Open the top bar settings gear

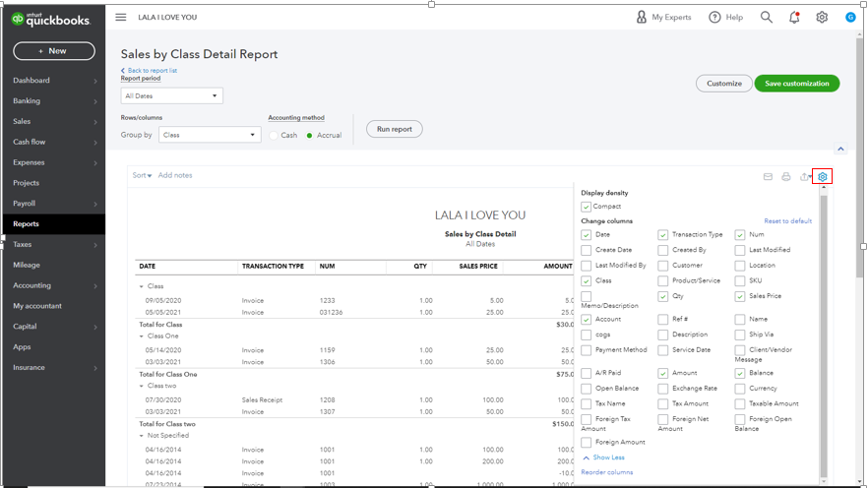tap(822, 17)
